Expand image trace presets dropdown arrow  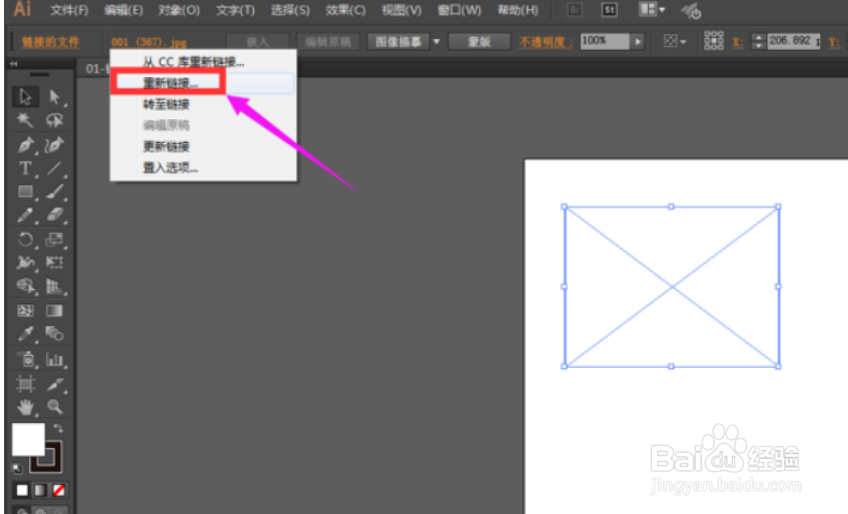coord(436,42)
